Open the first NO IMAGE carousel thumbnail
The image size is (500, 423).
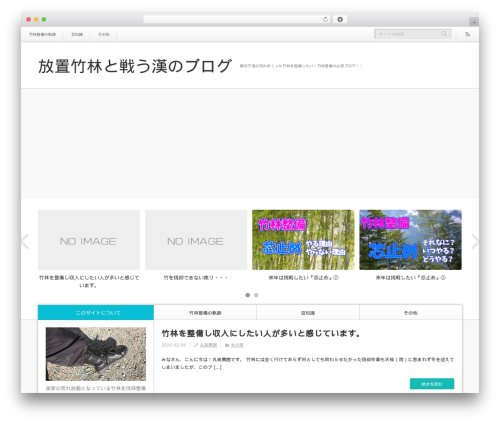(89, 240)
